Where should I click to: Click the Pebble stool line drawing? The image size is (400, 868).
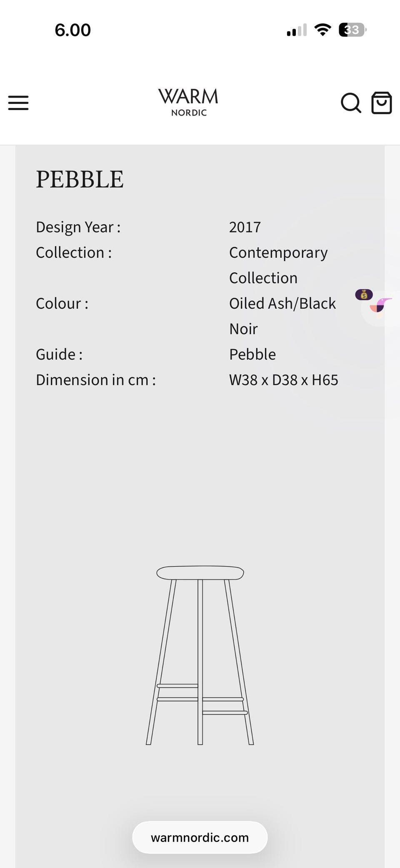tap(200, 655)
